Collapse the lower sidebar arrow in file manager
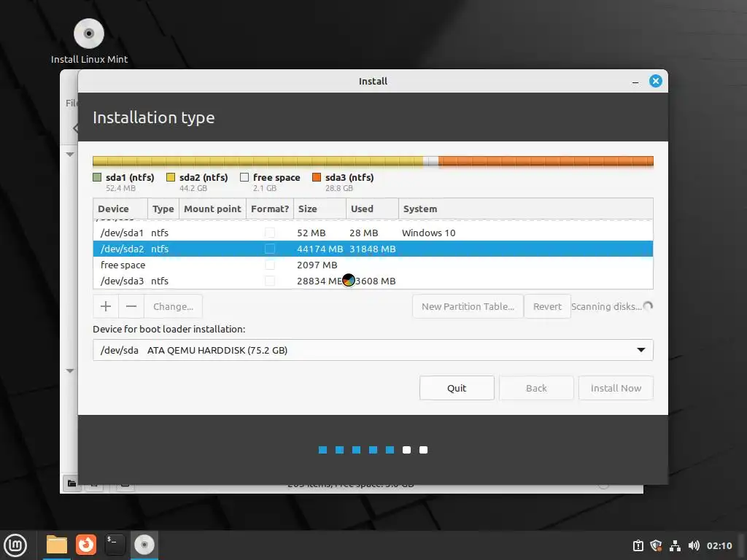Screen dimensions: 747x560 [70, 370]
